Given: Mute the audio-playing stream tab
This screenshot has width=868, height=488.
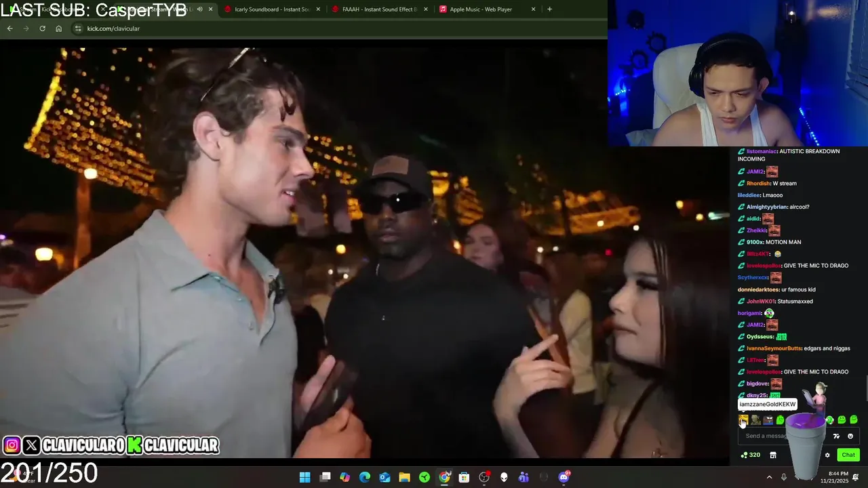Looking at the screenshot, I should pyautogui.click(x=199, y=9).
